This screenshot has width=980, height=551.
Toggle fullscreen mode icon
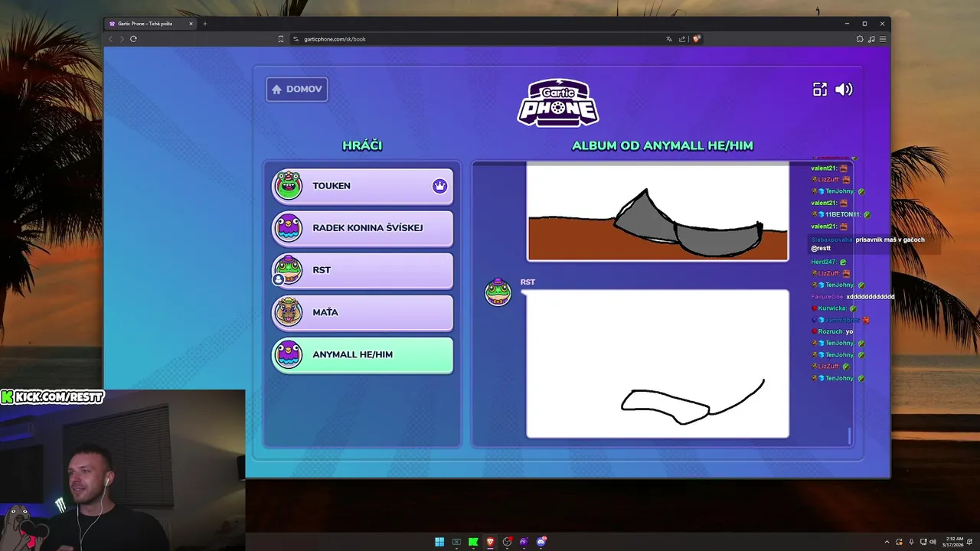[x=820, y=90]
